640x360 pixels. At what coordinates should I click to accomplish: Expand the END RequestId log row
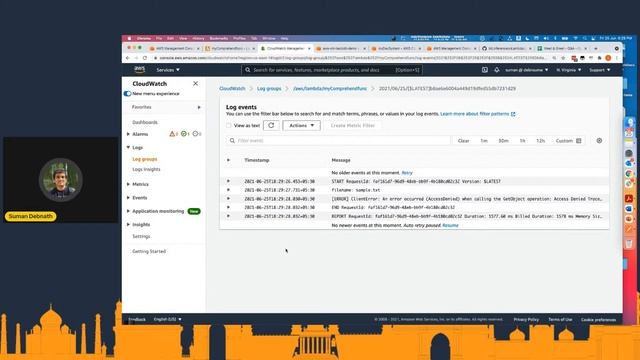coord(228,207)
